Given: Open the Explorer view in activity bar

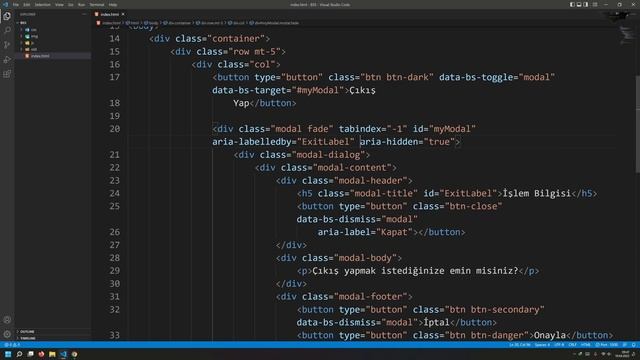Looking at the screenshot, I should click(7, 16).
